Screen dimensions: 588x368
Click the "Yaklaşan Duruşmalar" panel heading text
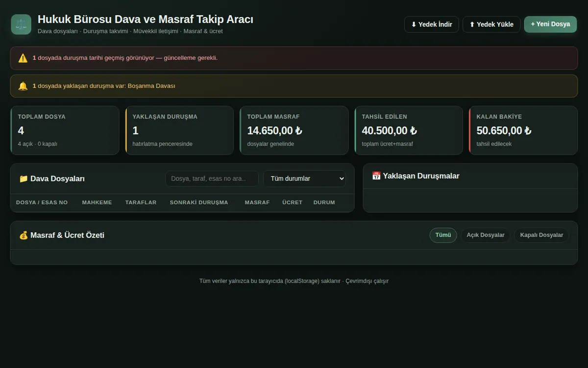coord(421,176)
